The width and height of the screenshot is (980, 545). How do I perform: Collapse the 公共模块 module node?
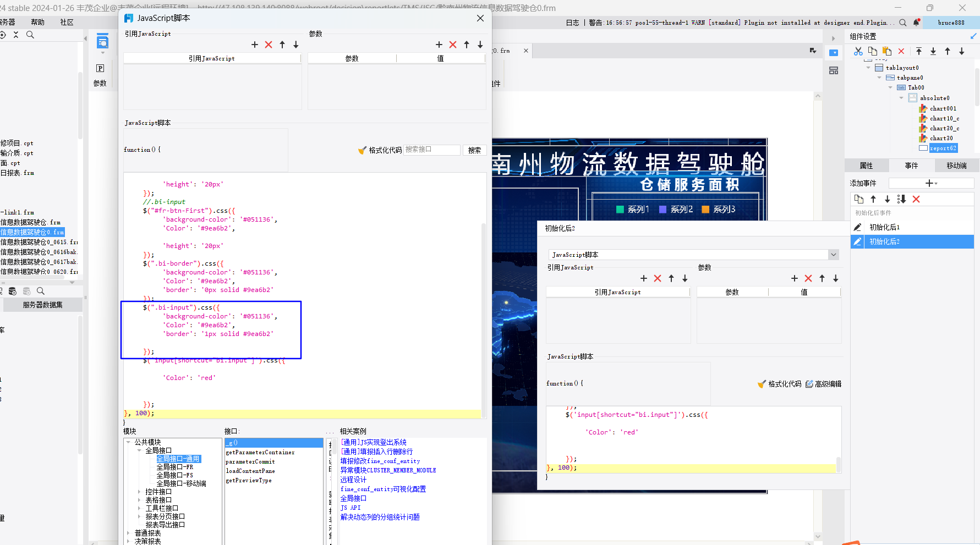tap(128, 442)
